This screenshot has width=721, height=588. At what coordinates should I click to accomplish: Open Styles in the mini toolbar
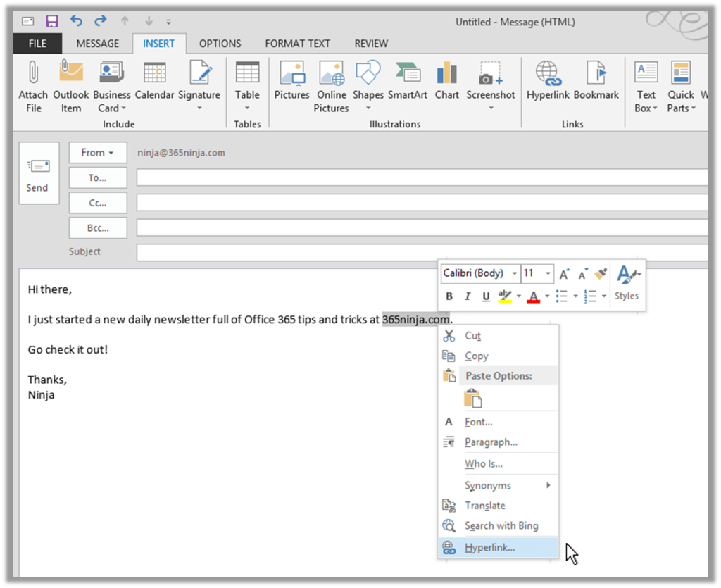click(x=627, y=283)
